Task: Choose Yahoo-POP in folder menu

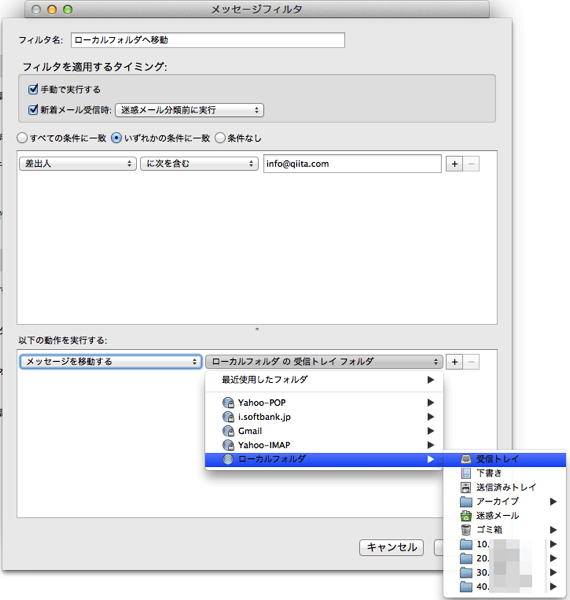Action: pyautogui.click(x=324, y=403)
